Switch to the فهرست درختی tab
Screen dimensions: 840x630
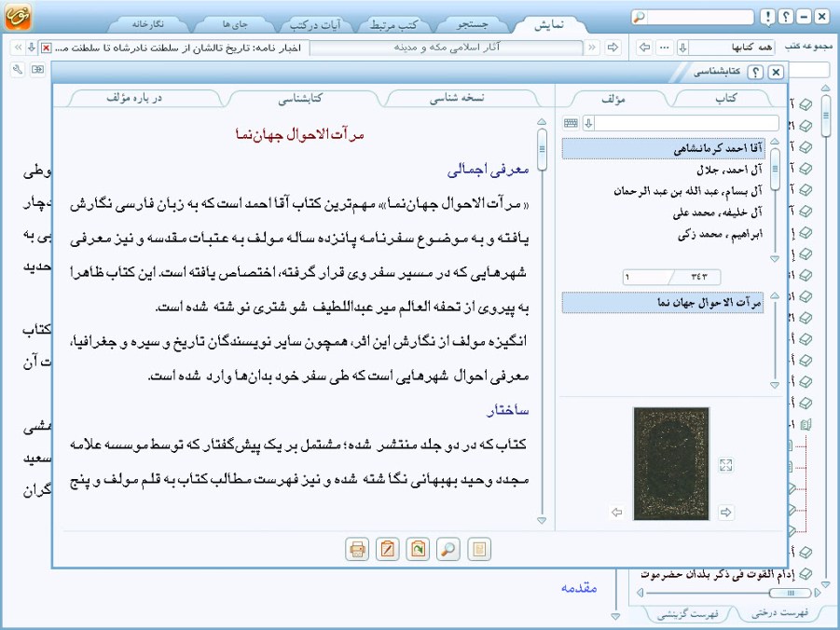coord(780,613)
